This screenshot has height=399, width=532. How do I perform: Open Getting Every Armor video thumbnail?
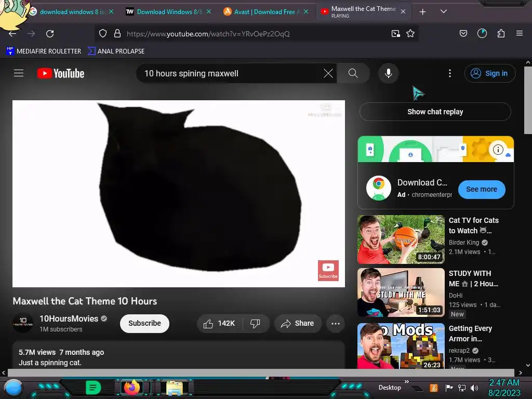click(x=401, y=345)
